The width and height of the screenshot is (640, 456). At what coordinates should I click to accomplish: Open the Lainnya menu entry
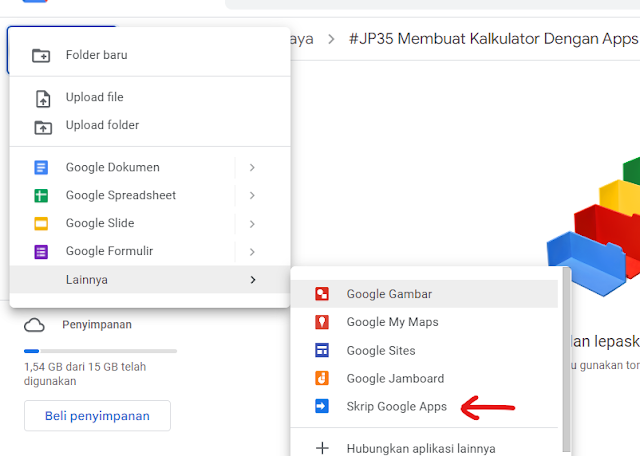(150, 280)
